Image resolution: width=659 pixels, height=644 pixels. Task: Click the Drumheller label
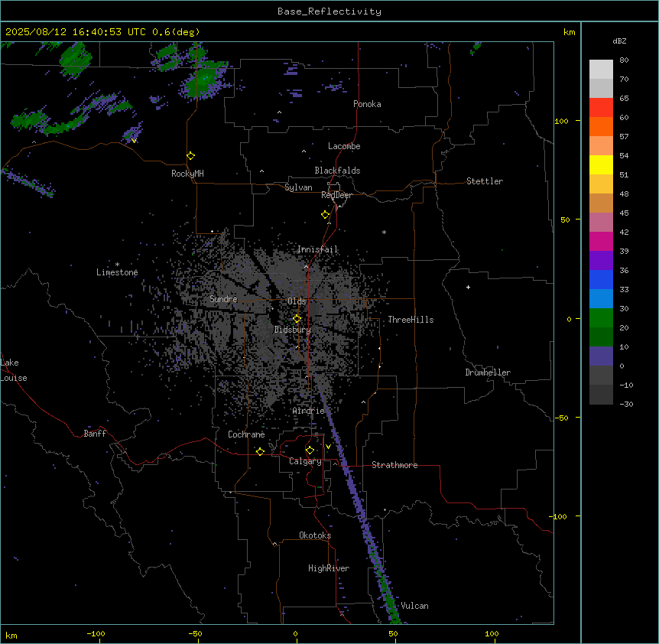pos(488,372)
